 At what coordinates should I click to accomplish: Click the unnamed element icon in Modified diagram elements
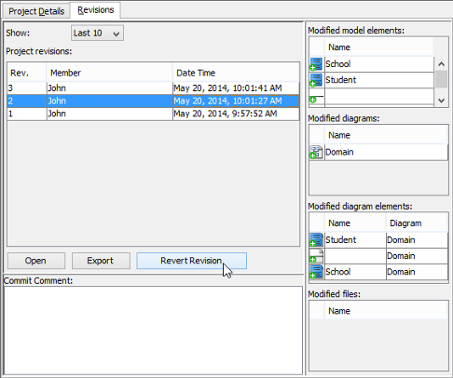click(316, 256)
